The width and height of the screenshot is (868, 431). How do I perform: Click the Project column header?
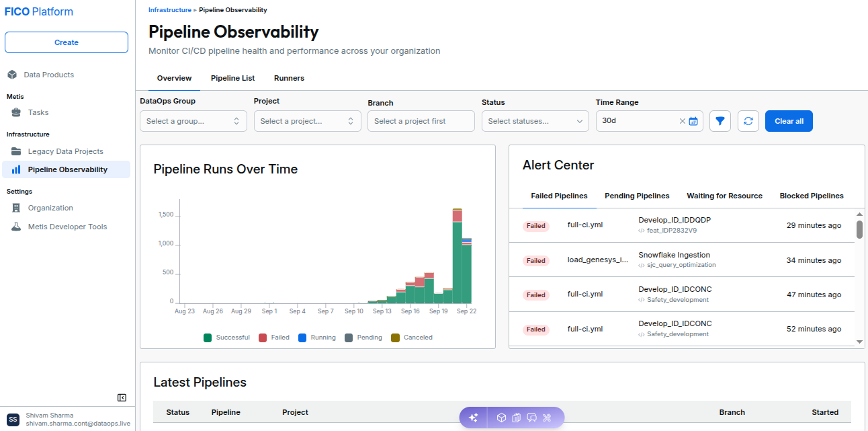(x=295, y=412)
